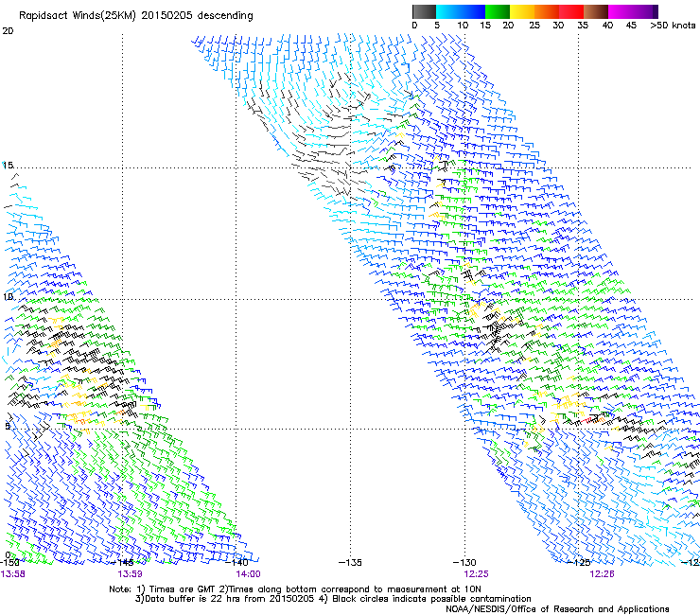Click the cyan-blue 5-15 knots color segment
This screenshot has width=700, height=615.
[x=461, y=11]
